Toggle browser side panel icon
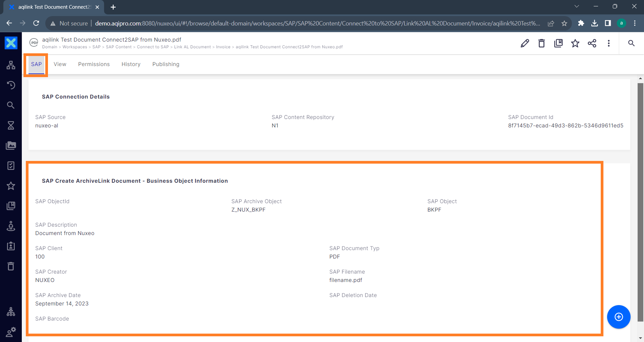 tap(608, 23)
